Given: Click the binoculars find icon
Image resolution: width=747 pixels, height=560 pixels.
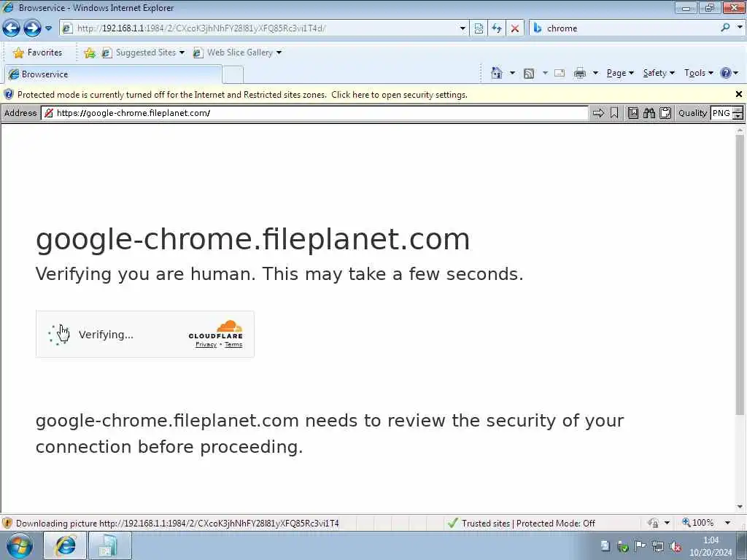Looking at the screenshot, I should tap(649, 113).
